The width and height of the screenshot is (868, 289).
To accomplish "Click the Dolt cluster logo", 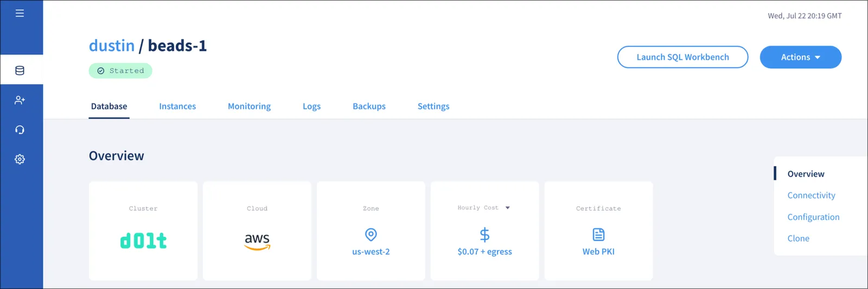I will click(x=143, y=241).
